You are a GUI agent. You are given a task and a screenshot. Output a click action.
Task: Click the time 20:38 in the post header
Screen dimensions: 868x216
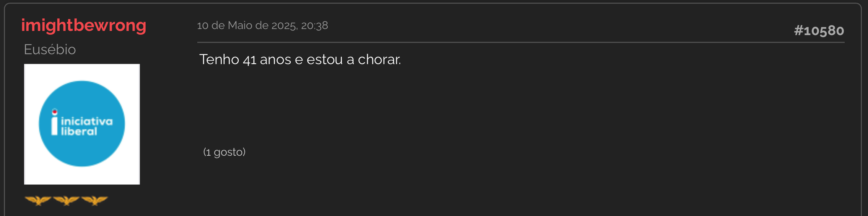tap(314, 26)
